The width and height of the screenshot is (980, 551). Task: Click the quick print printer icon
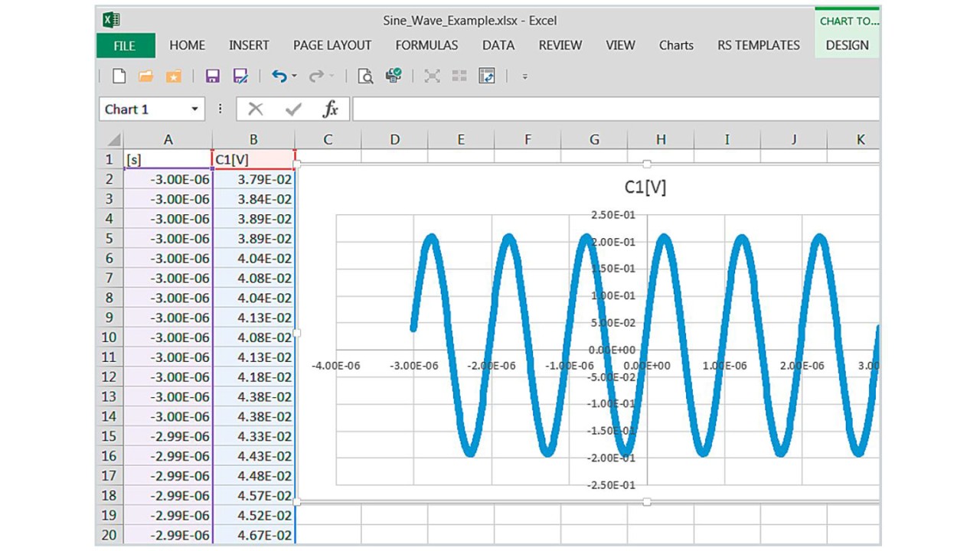tap(394, 75)
